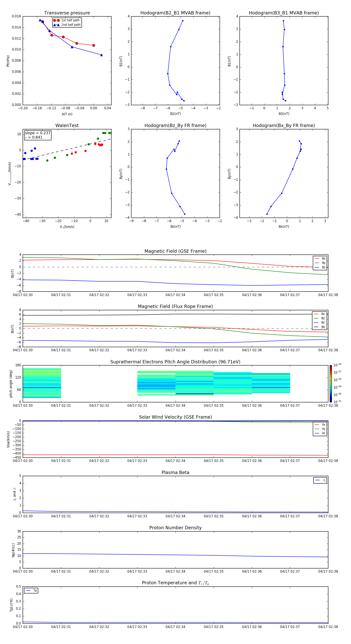Screen dimensions: 351x644
Task: Click the 'pitch angle (deg)' axis label
Action: click(11, 384)
